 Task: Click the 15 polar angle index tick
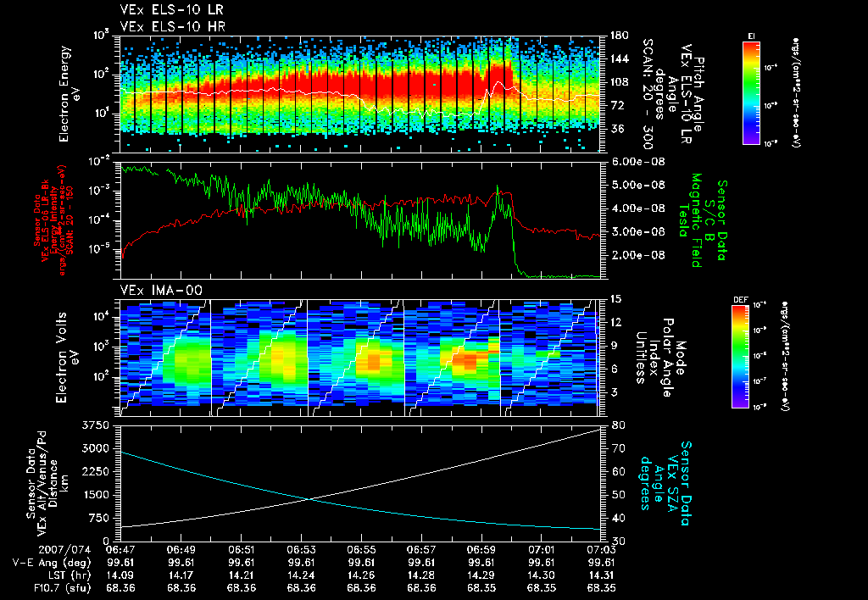(615, 299)
